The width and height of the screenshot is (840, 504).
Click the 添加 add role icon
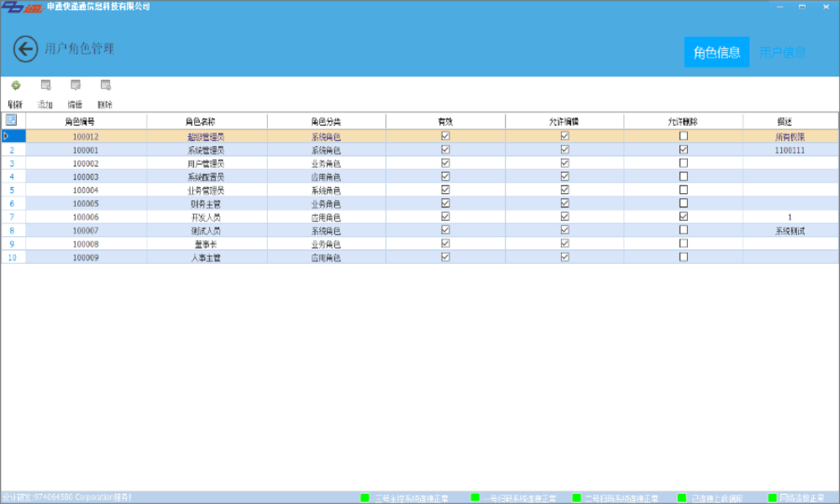pos(45,86)
